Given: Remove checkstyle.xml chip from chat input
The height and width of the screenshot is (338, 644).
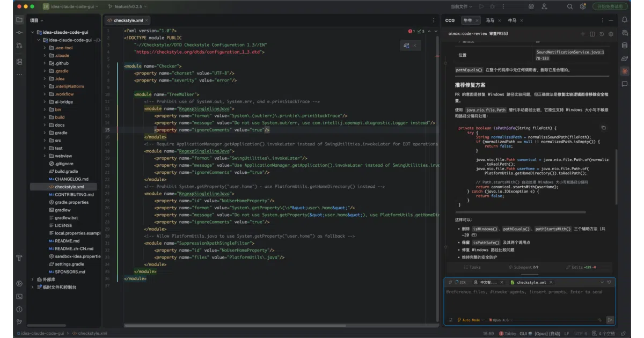Looking at the screenshot, I should click(x=552, y=282).
